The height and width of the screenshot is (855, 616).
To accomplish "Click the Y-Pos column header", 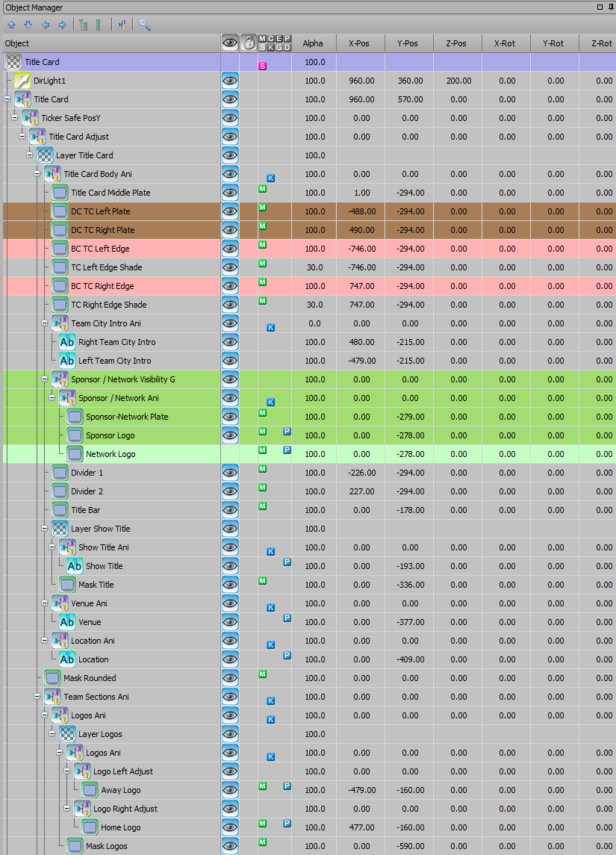I will point(409,43).
